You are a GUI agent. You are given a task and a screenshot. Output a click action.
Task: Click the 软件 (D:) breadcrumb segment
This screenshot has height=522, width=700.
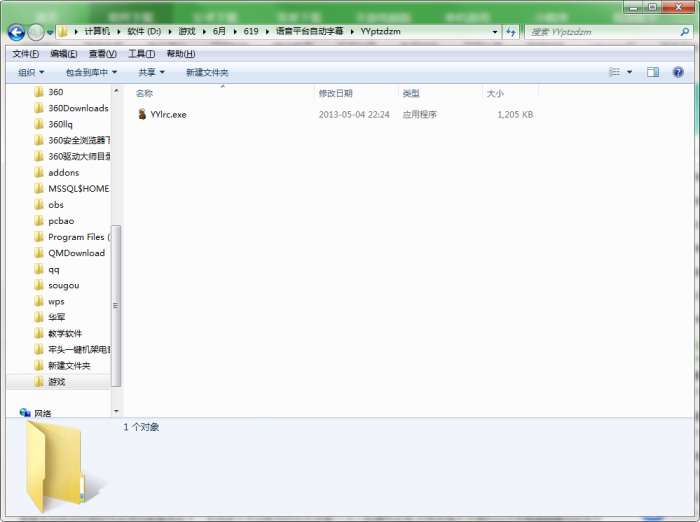[144, 31]
